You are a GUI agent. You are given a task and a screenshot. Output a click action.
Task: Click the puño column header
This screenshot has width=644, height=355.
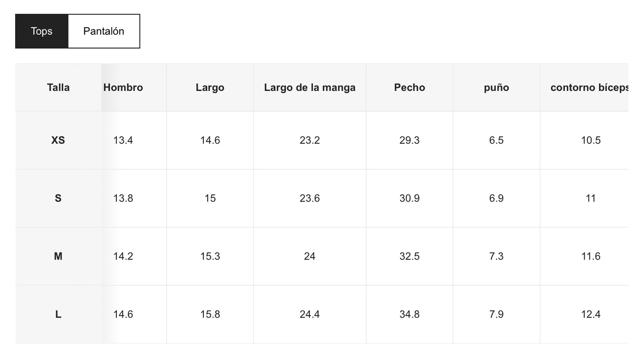496,87
